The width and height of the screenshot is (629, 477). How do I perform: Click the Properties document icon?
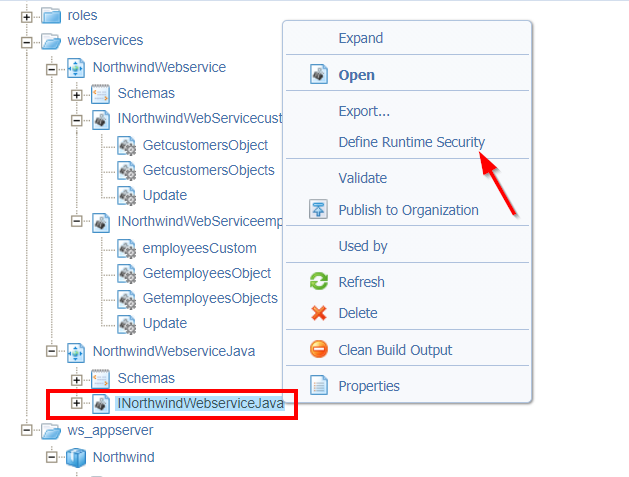319,386
